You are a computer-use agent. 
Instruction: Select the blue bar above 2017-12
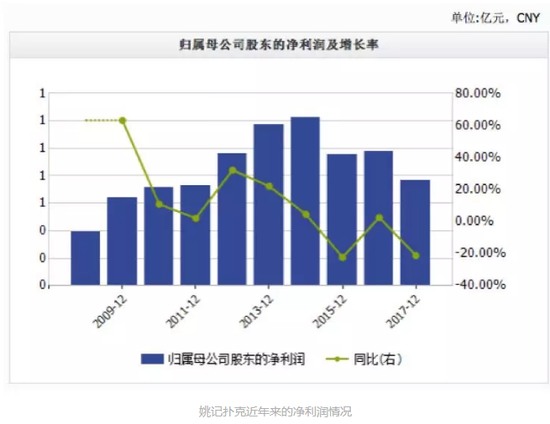point(415,233)
